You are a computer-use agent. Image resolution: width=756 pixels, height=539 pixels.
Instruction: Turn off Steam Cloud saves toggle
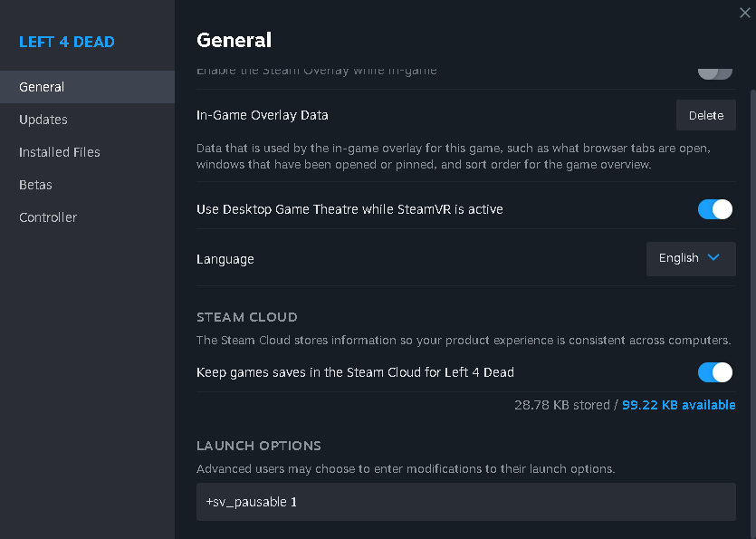[714, 372]
